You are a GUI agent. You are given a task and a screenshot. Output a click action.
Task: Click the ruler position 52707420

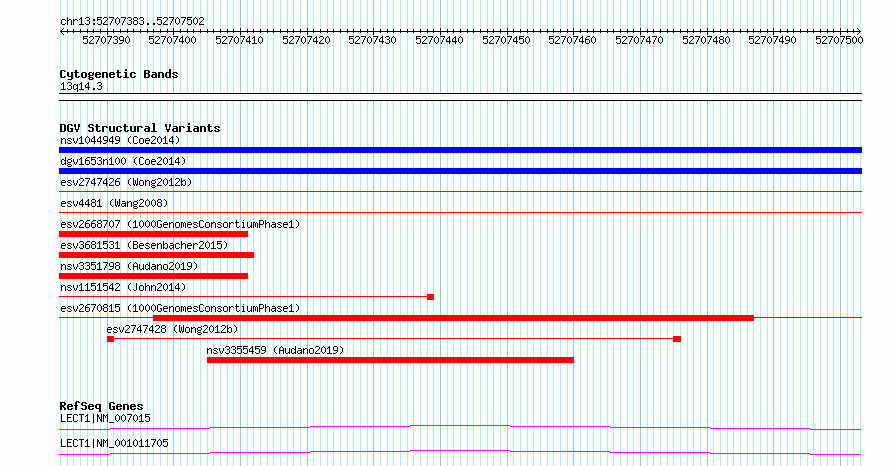[306, 40]
